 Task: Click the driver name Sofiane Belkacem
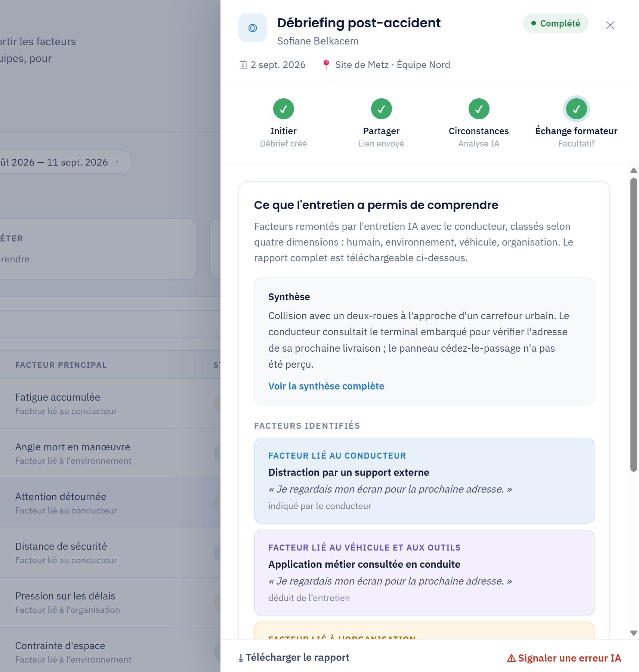(x=318, y=41)
